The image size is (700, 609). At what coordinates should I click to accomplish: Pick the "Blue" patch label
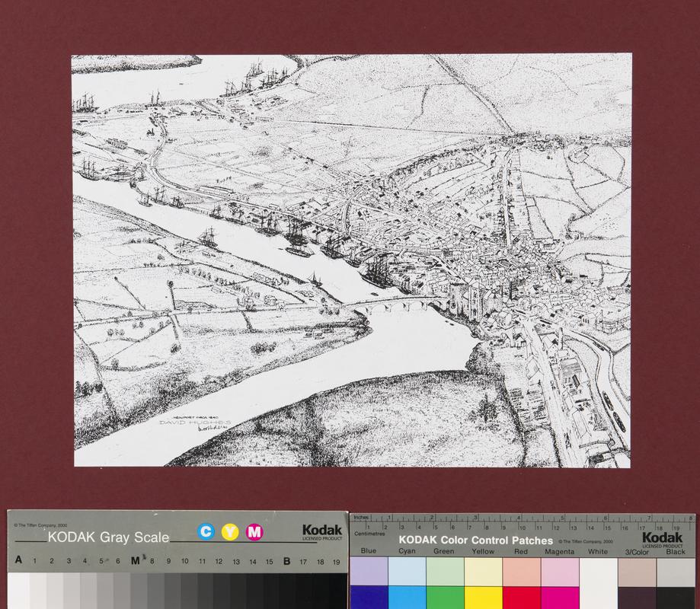369,550
